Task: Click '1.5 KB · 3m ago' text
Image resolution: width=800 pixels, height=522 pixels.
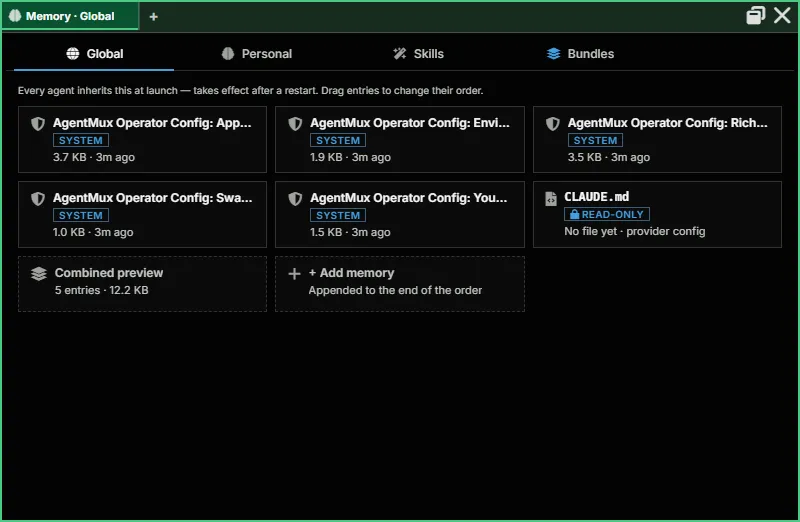Action: pos(351,232)
